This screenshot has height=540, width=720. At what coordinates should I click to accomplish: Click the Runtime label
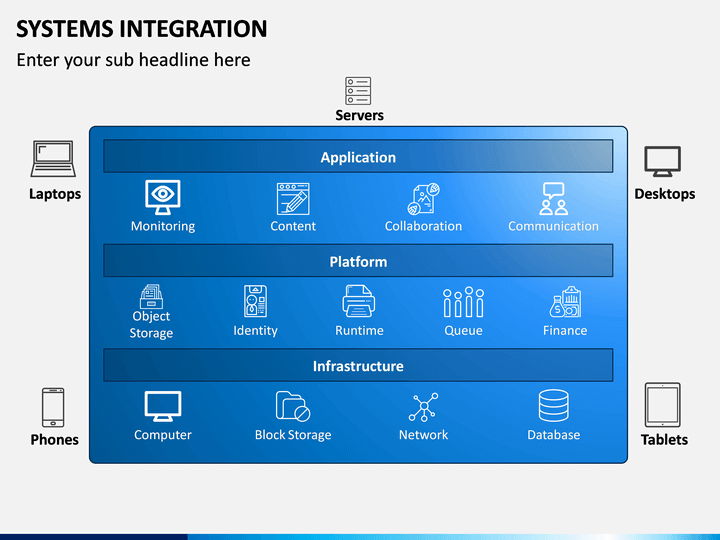359,330
